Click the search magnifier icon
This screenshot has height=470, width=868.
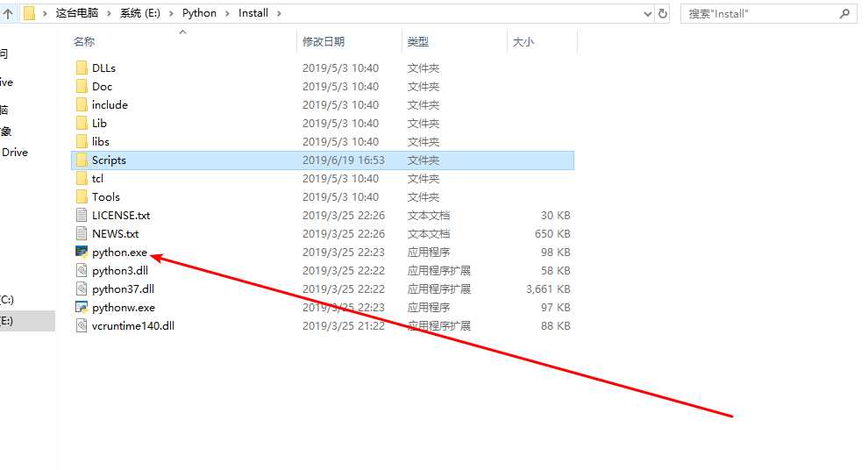[844, 14]
